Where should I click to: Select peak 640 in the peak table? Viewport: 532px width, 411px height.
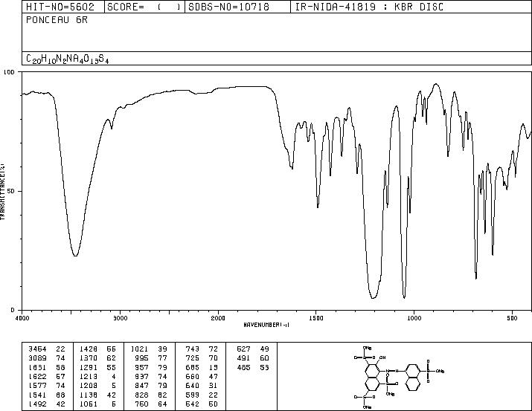(192, 386)
